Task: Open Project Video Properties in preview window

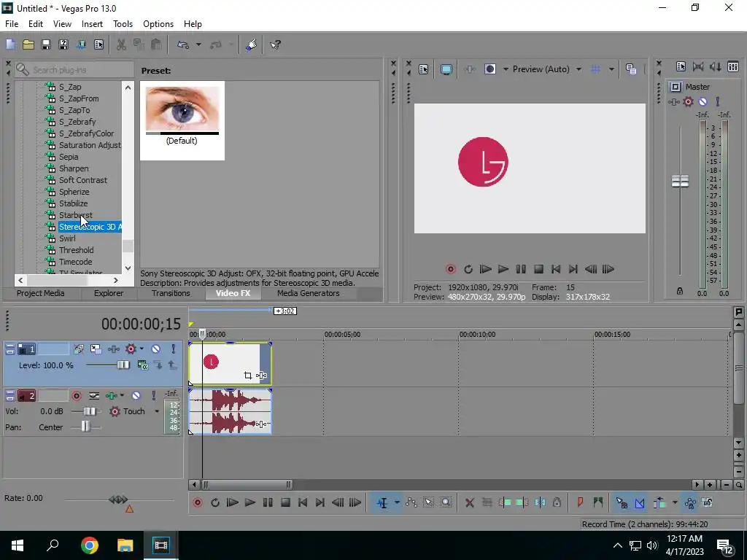Action: tap(424, 69)
